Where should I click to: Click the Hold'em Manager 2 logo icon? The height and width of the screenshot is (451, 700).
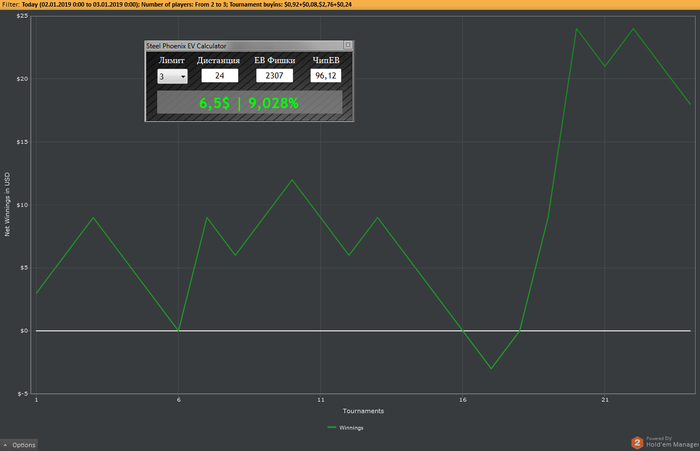637,443
